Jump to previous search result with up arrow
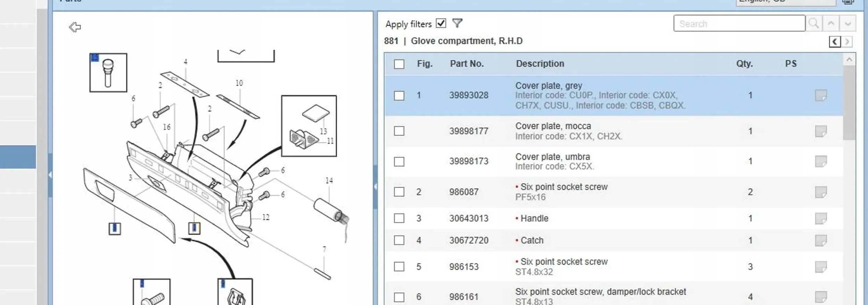The height and width of the screenshot is (305, 868). tap(831, 24)
